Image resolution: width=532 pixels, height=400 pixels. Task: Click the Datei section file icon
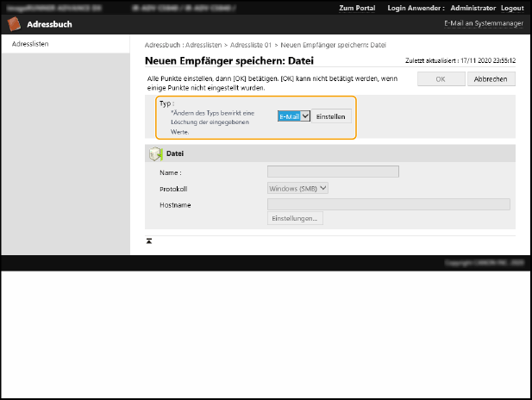point(155,153)
